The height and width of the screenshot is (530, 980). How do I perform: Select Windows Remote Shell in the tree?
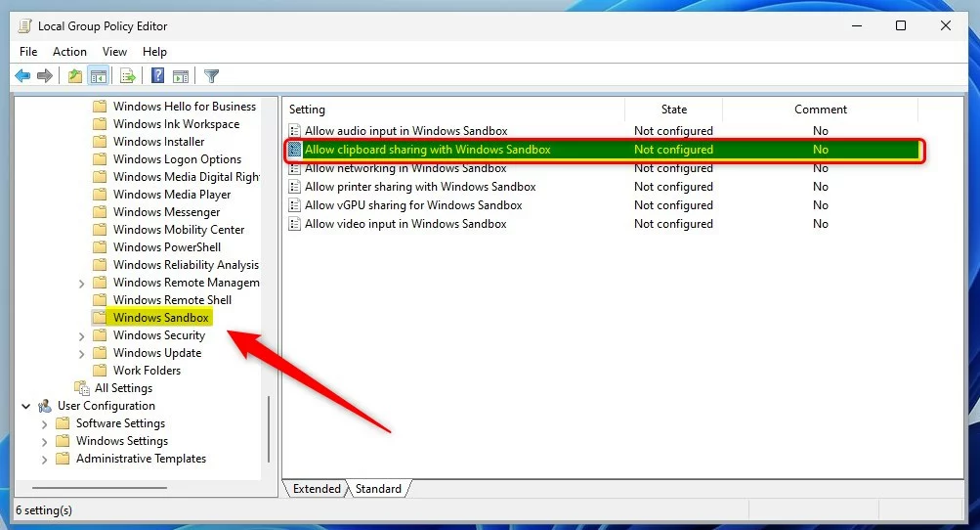tap(172, 300)
